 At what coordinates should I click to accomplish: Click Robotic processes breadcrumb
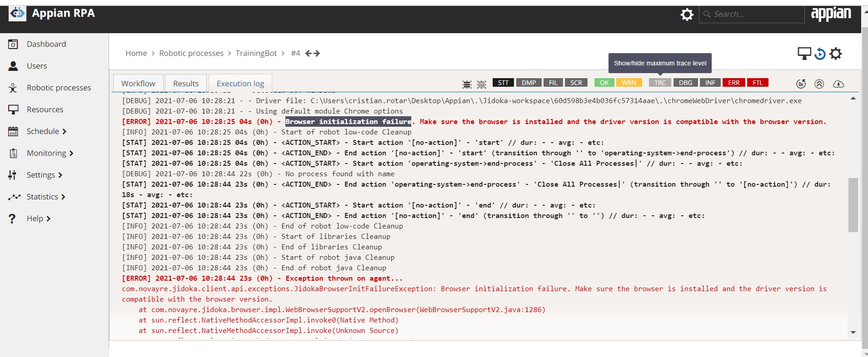coord(191,53)
